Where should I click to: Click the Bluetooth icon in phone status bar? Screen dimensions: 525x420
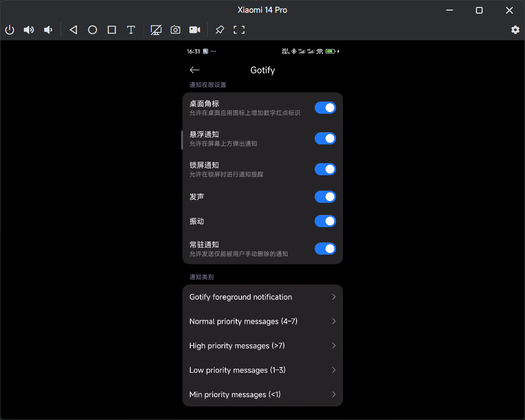[x=294, y=51]
